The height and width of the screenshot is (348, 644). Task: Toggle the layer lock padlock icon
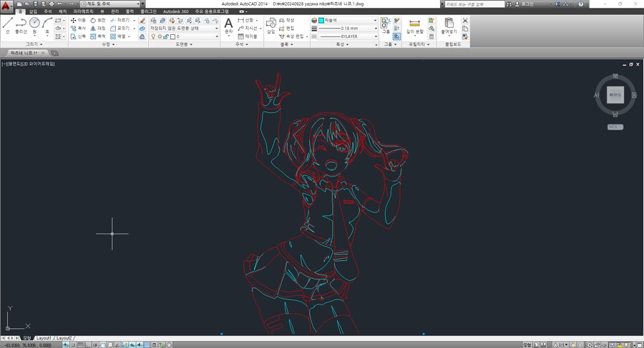point(166,36)
